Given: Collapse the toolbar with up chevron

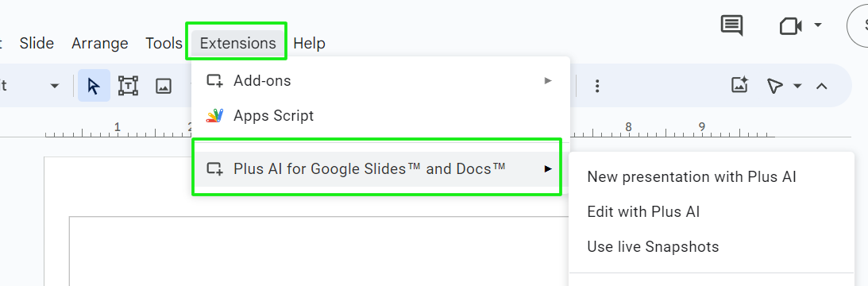Looking at the screenshot, I should (822, 86).
